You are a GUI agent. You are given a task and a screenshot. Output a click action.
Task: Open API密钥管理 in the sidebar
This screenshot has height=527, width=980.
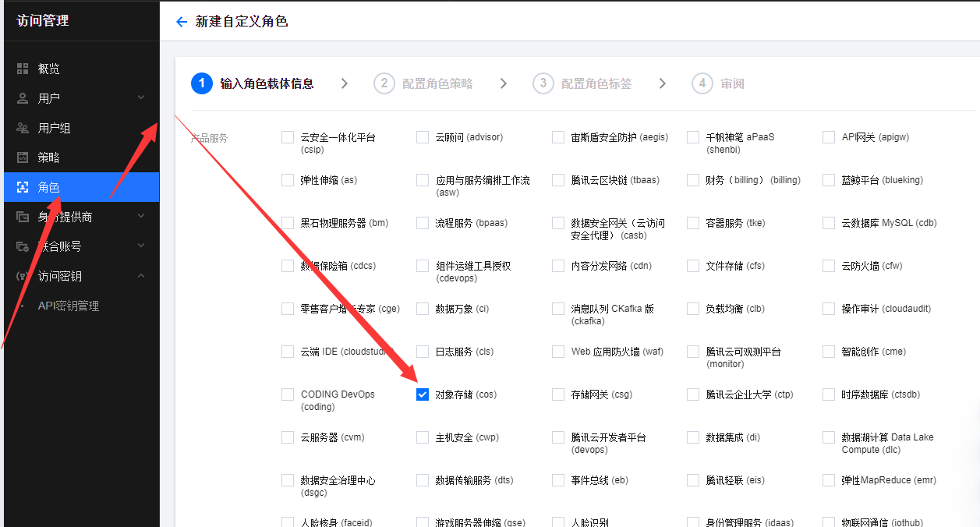69,306
